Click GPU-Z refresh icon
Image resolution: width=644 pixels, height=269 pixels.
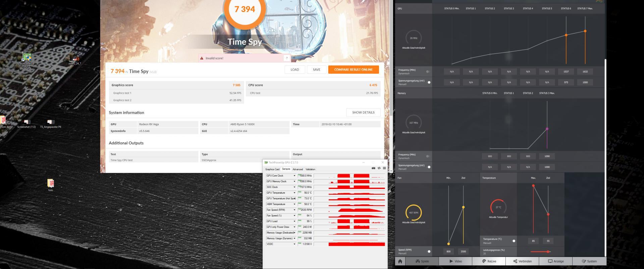tap(379, 168)
